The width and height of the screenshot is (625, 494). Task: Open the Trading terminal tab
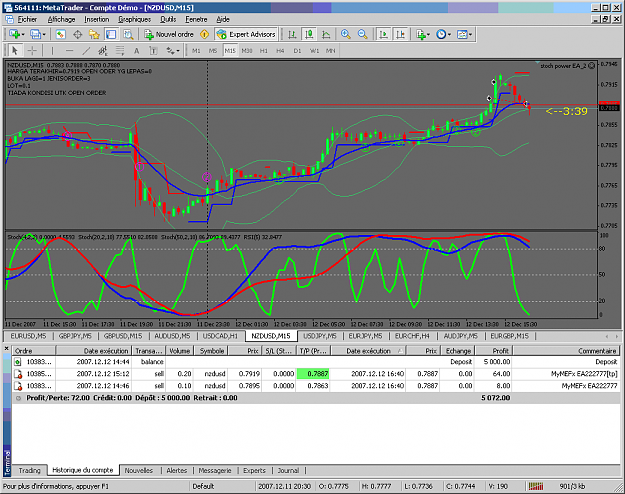29,470
